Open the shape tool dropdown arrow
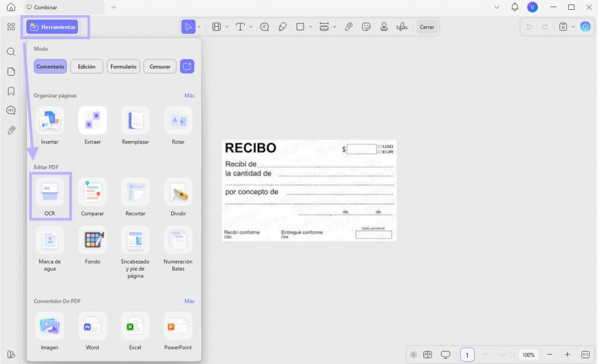 click(x=311, y=27)
